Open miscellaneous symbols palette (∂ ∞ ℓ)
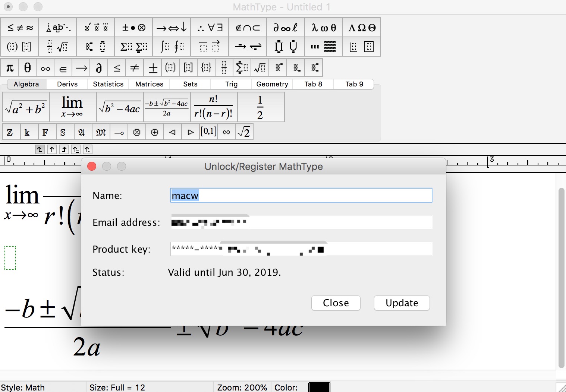The width and height of the screenshot is (566, 392). 286,28
